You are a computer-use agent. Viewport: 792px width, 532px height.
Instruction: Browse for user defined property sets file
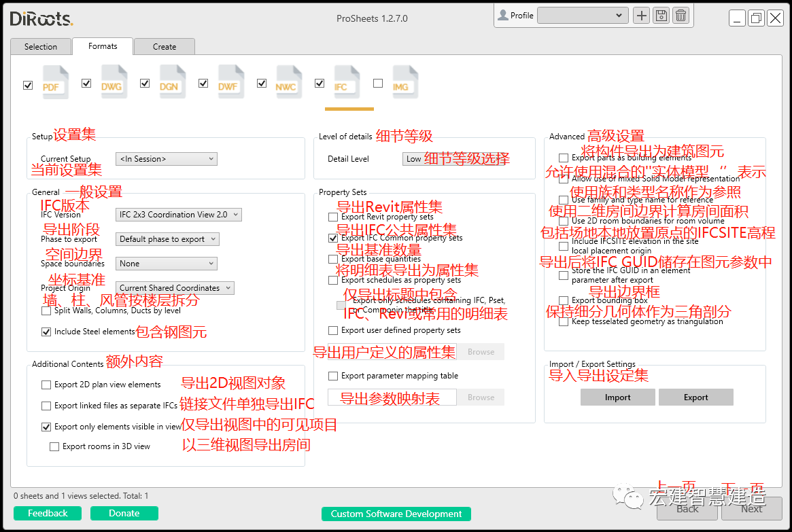(x=481, y=352)
